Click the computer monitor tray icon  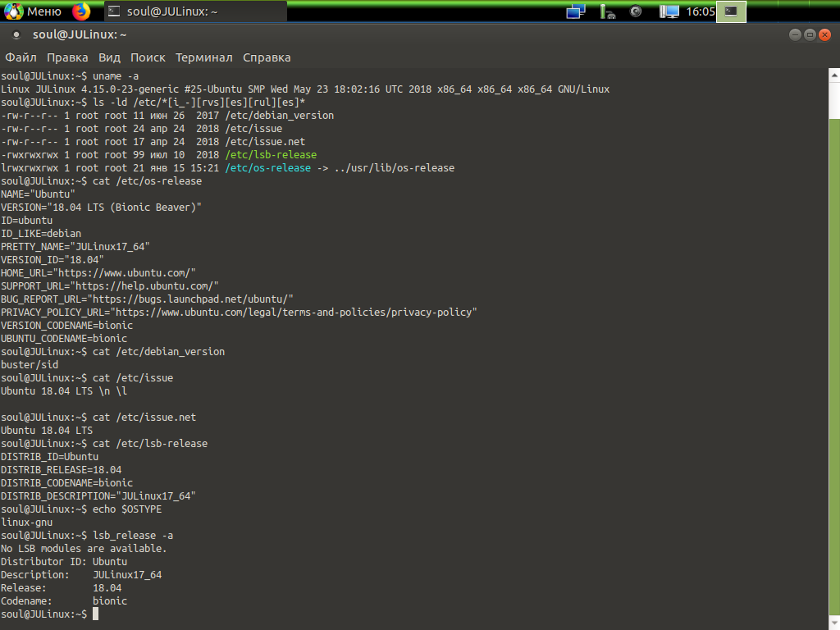(669, 11)
